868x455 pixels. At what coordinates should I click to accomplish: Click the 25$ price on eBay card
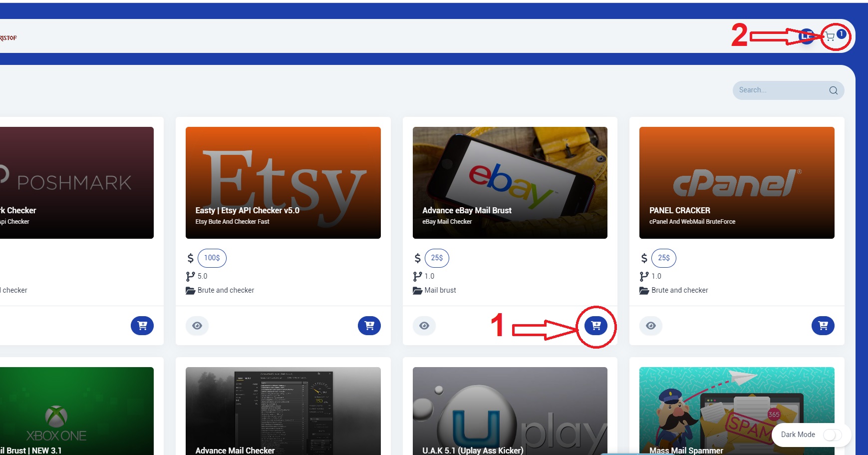point(437,258)
